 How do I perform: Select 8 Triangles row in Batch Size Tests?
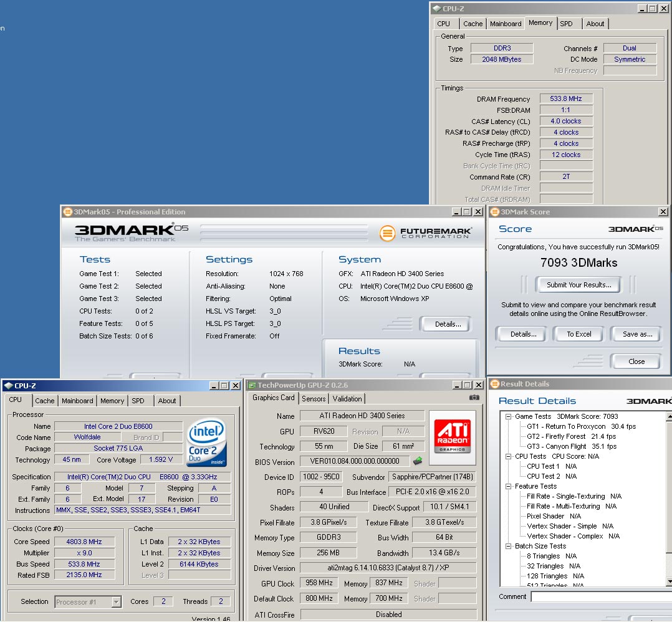pos(552,556)
